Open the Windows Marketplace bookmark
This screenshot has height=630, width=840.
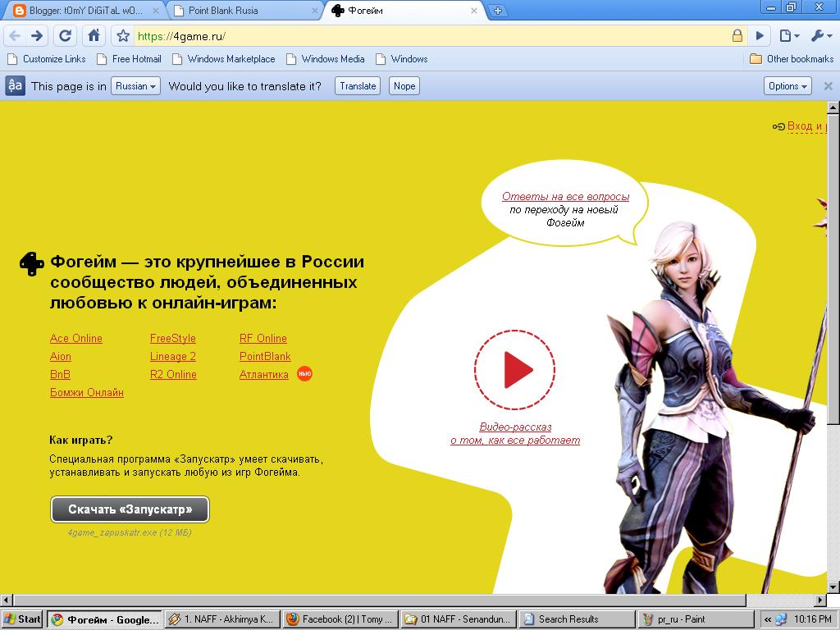(x=224, y=59)
